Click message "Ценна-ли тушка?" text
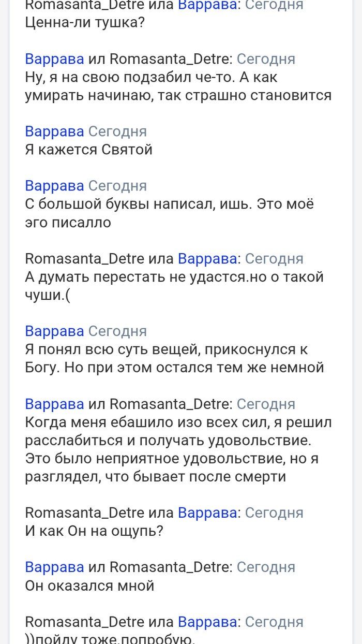Viewport: 362px width, 644px height. (84, 23)
